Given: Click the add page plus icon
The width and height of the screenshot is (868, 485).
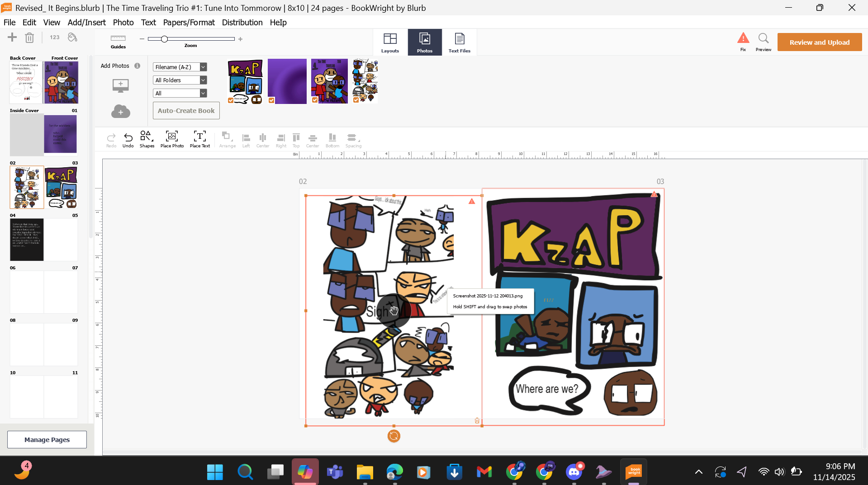Looking at the screenshot, I should coord(12,38).
